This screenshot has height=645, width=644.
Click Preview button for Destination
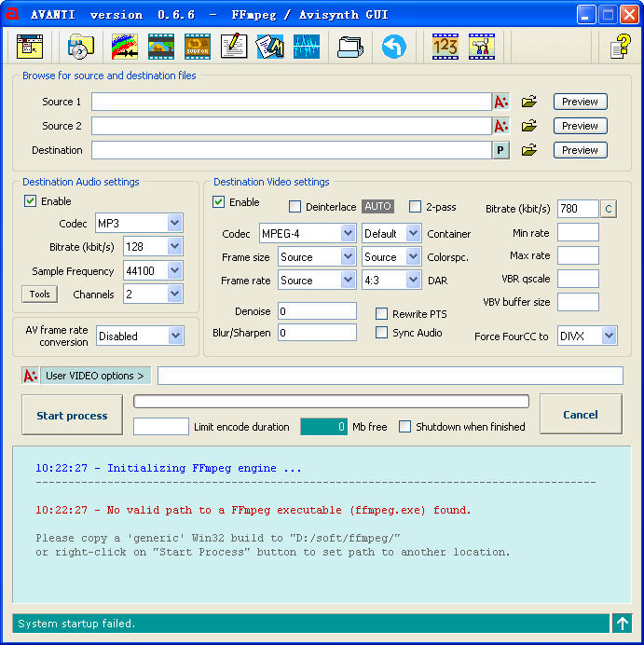581,150
